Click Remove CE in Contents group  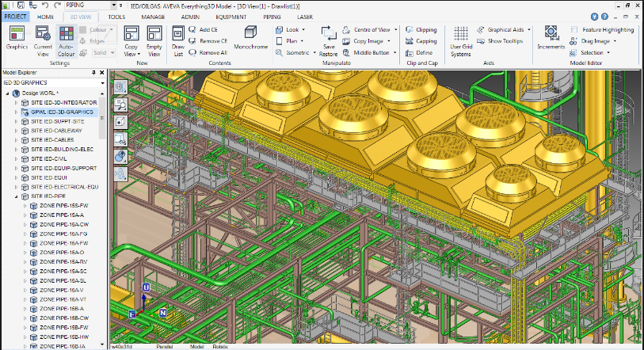point(208,41)
